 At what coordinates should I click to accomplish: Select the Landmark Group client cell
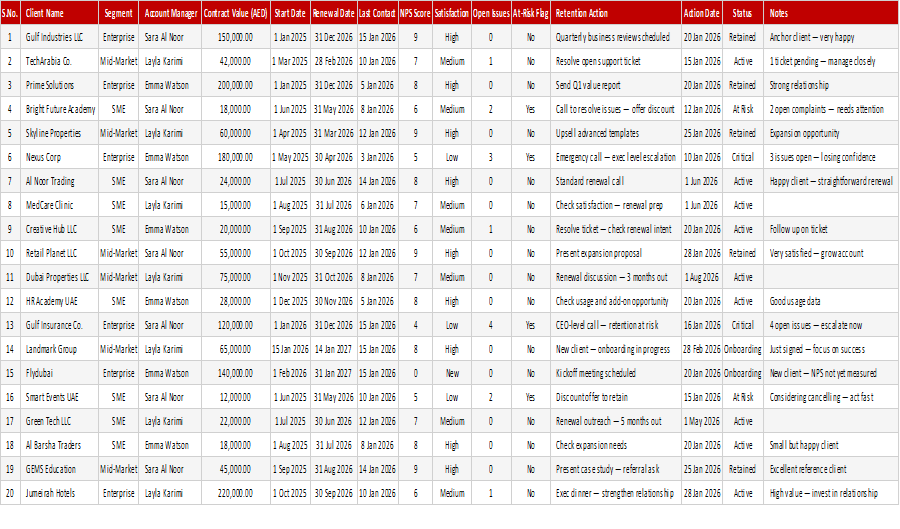click(59, 349)
